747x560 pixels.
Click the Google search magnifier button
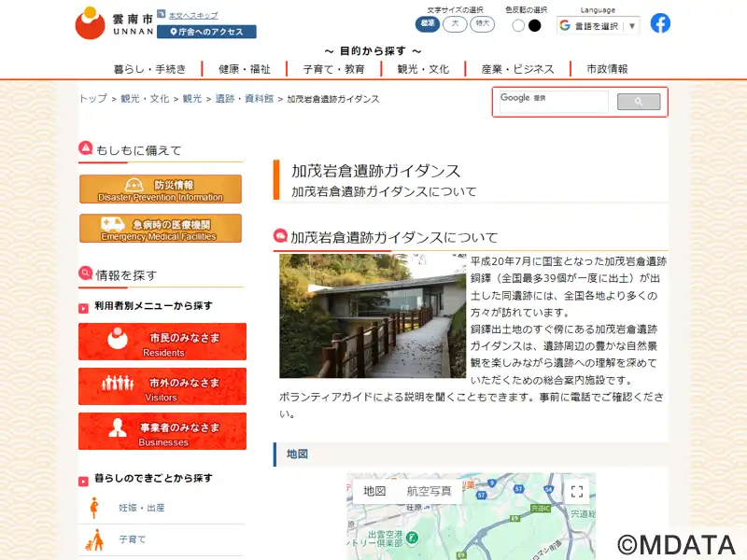(639, 102)
